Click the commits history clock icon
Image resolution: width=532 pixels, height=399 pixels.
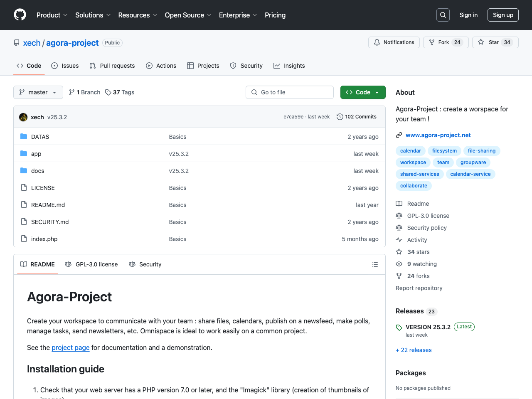pos(340,117)
